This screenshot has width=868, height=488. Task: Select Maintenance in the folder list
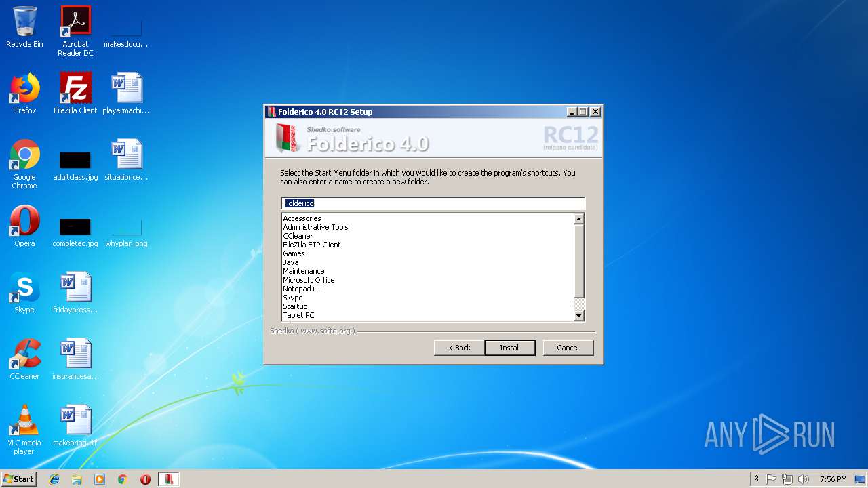[303, 271]
